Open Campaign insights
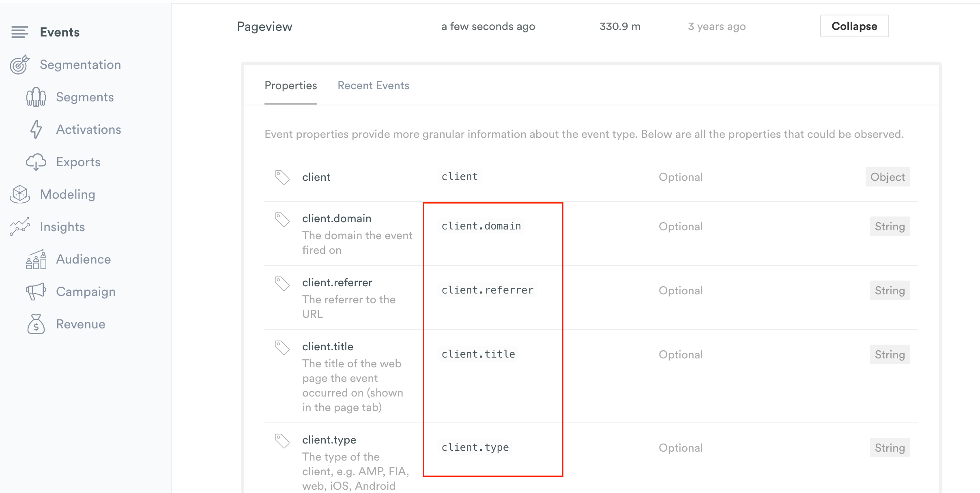Viewport: 980px width, 493px height. click(x=86, y=292)
